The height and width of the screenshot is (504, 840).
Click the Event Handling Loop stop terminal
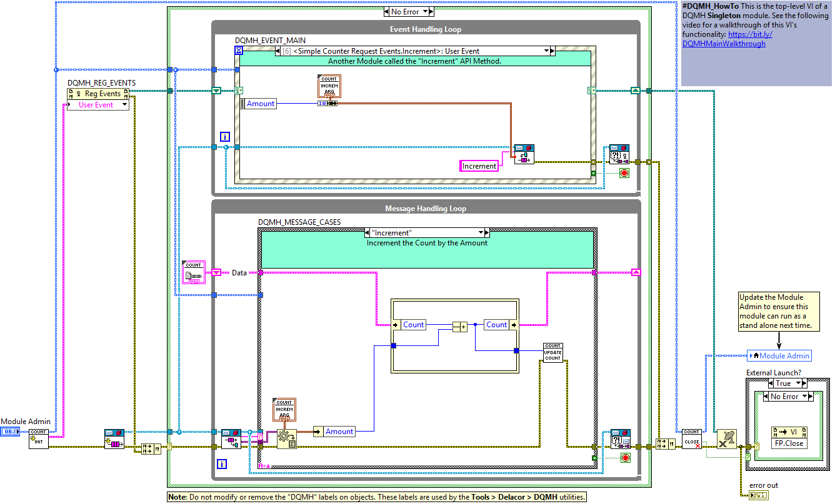[x=623, y=173]
